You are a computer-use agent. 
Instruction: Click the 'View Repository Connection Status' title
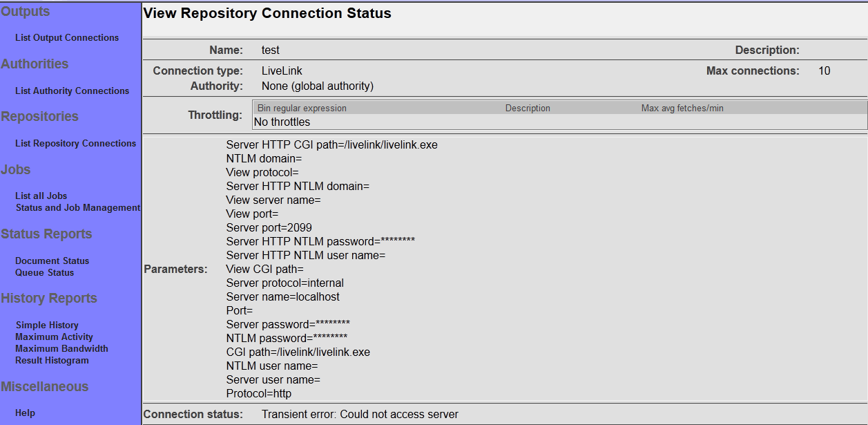[x=267, y=14]
